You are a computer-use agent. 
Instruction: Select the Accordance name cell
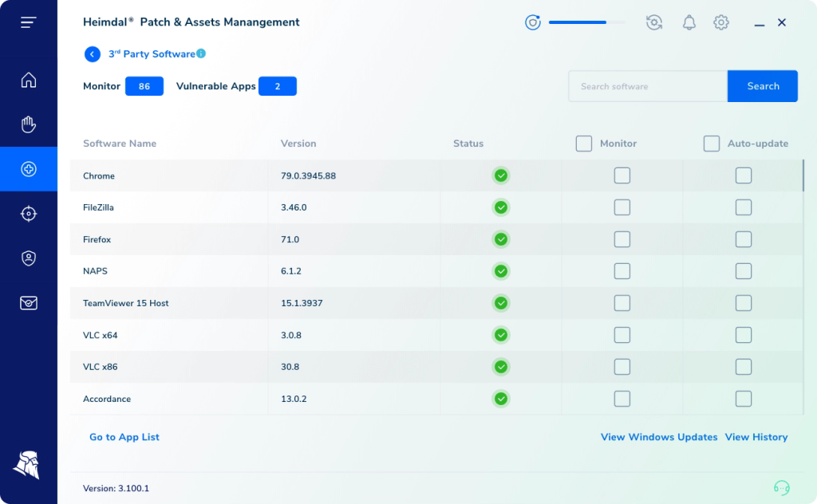pos(169,399)
